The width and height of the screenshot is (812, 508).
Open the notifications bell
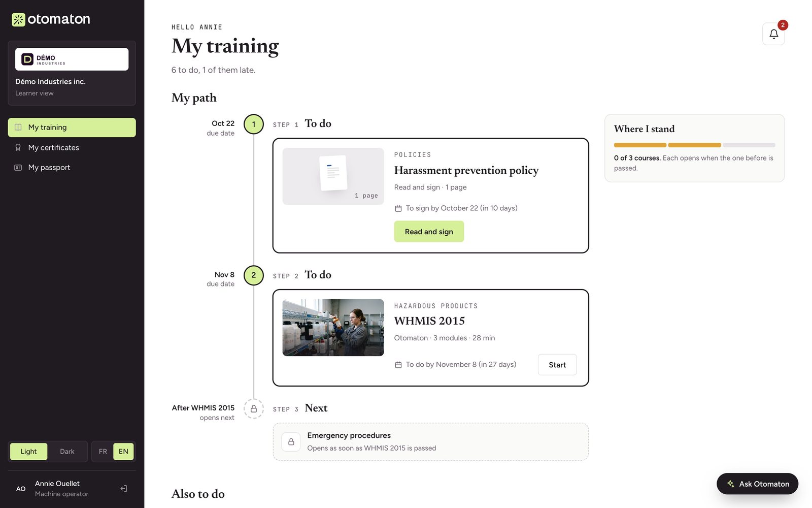(x=773, y=34)
